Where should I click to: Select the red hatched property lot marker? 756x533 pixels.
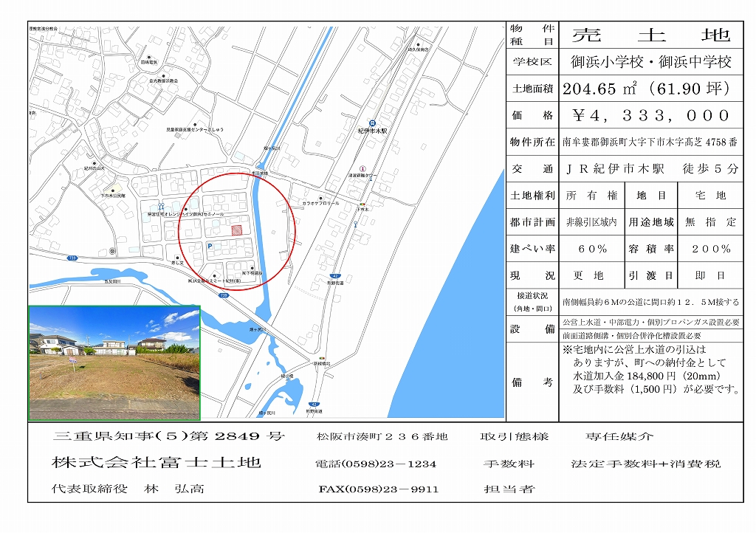(x=237, y=230)
